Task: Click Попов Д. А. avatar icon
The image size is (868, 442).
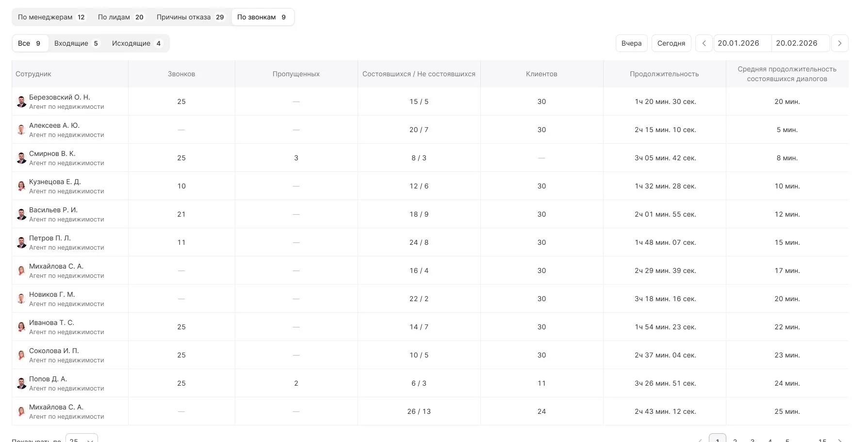Action: pos(21,383)
